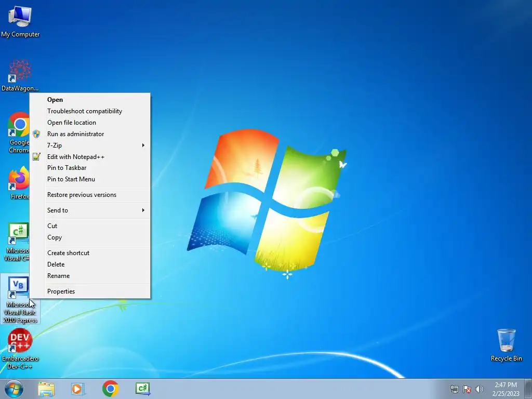Choose Cut from context menu
This screenshot has height=399, width=532.
(90, 226)
